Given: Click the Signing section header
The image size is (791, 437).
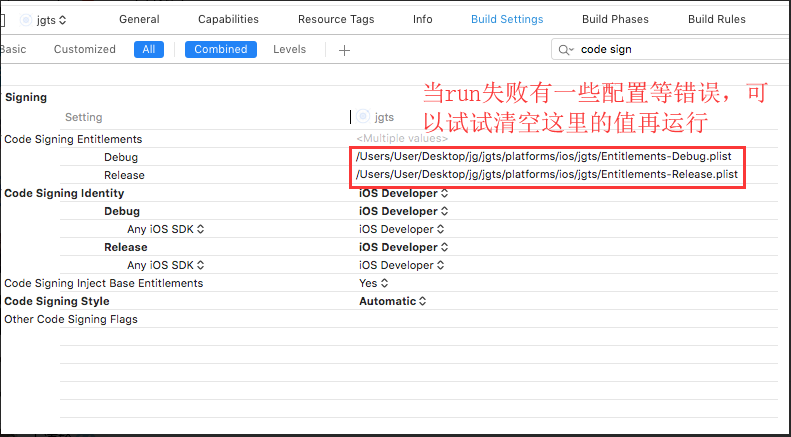Looking at the screenshot, I should pyautogui.click(x=26, y=97).
